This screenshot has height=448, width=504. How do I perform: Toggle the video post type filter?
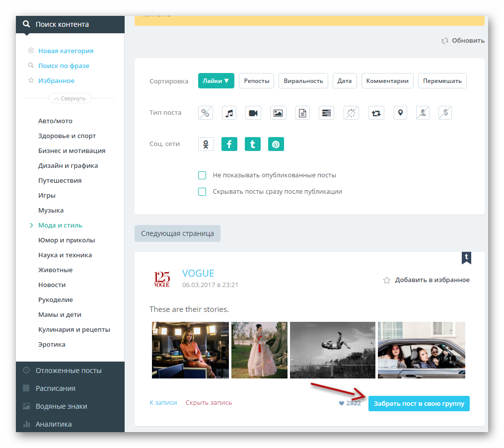point(253,113)
